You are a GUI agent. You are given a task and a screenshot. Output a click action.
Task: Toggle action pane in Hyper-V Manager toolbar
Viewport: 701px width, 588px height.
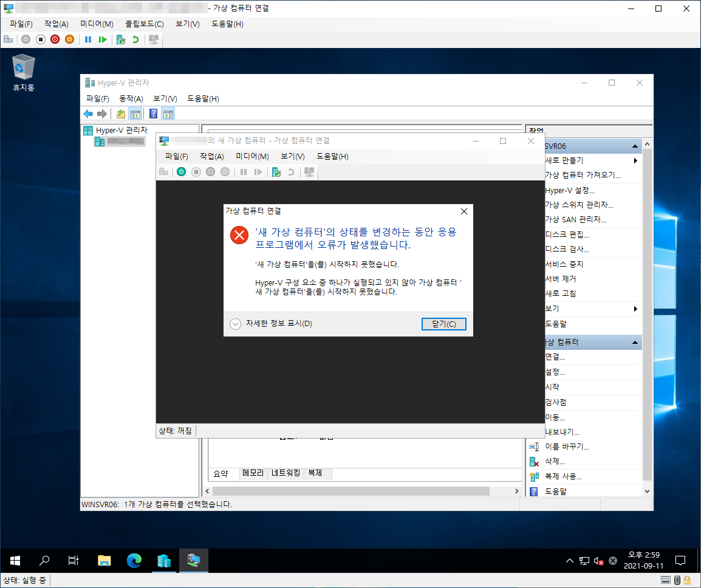click(x=168, y=114)
